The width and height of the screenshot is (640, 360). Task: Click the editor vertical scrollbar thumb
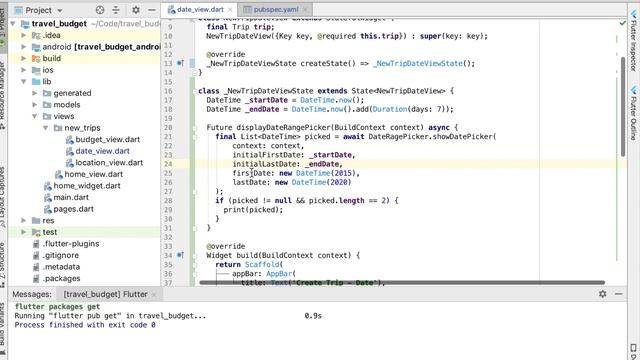coord(623,106)
